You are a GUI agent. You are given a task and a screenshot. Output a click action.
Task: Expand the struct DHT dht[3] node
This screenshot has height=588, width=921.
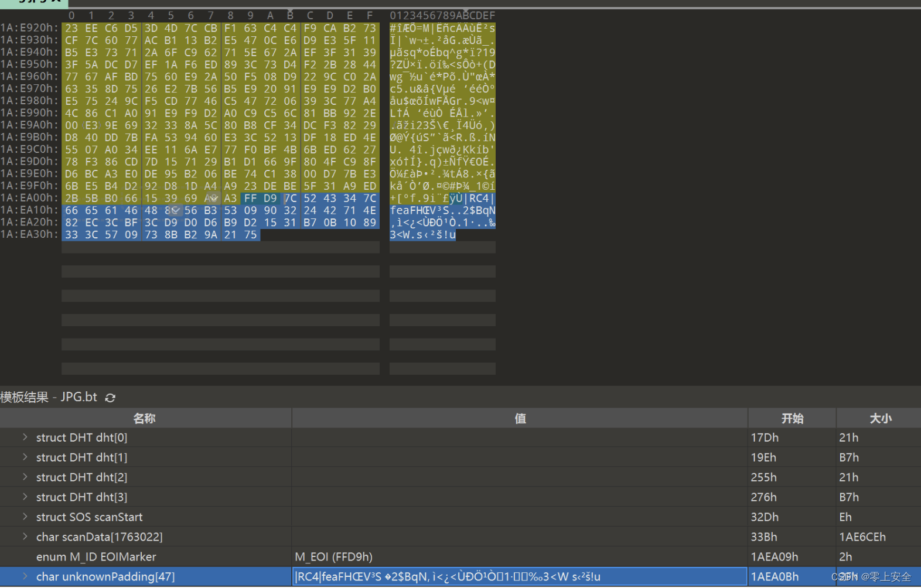(25, 497)
